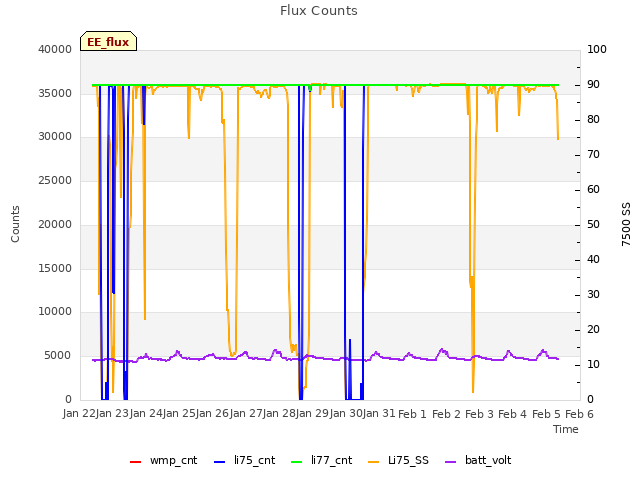Viewport: 640px width, 480px height.
Task: Click the Jan 26 x-axis tick label
Action: pos(213,413)
